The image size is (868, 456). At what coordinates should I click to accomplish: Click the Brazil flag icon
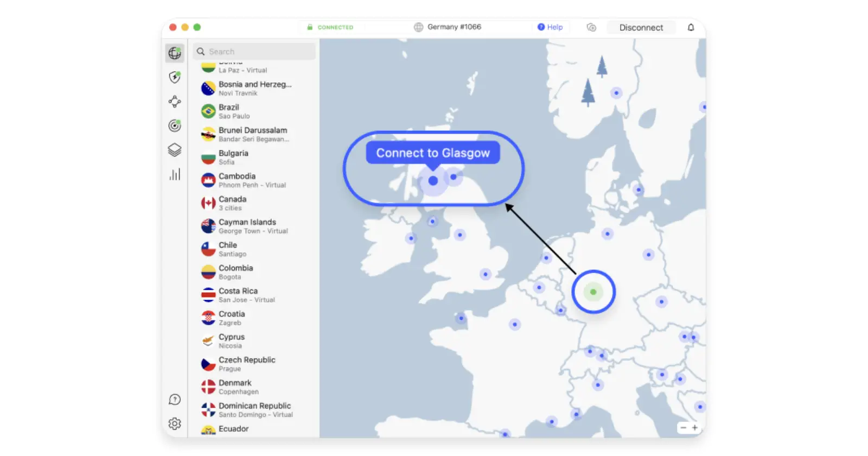coord(208,111)
